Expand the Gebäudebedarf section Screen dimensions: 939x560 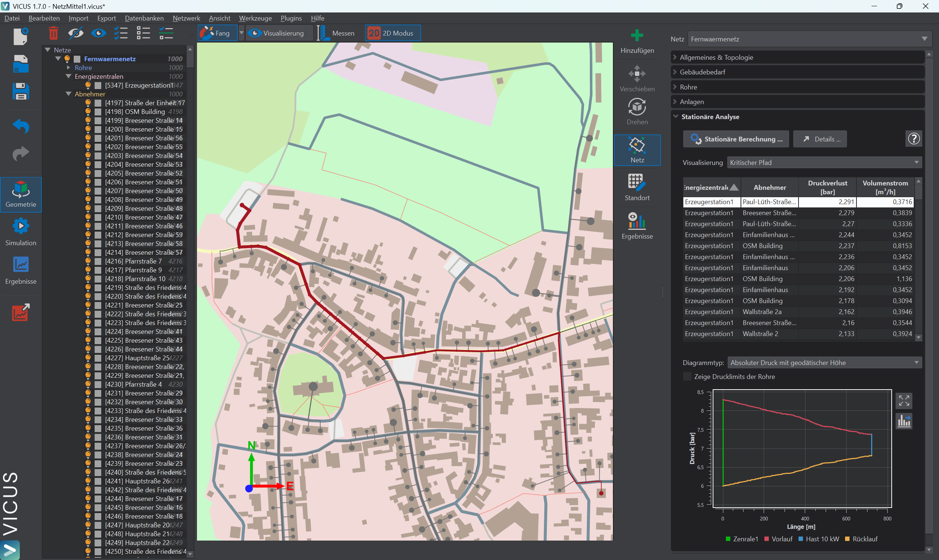[702, 72]
